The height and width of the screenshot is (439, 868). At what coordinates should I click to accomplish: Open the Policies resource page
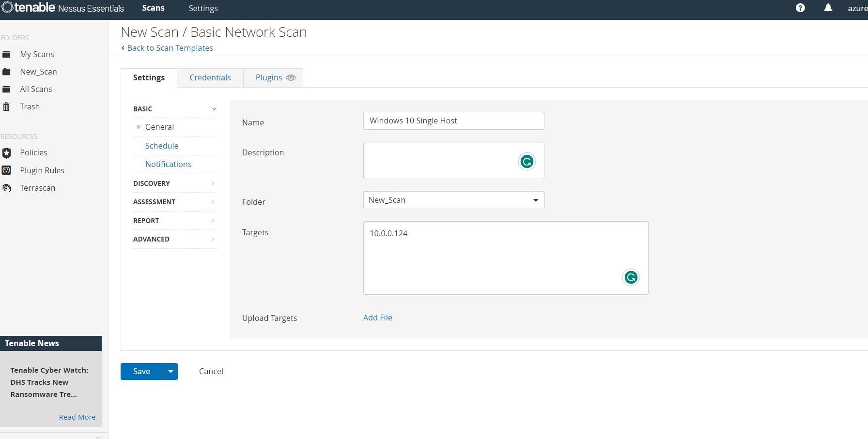[x=33, y=152]
